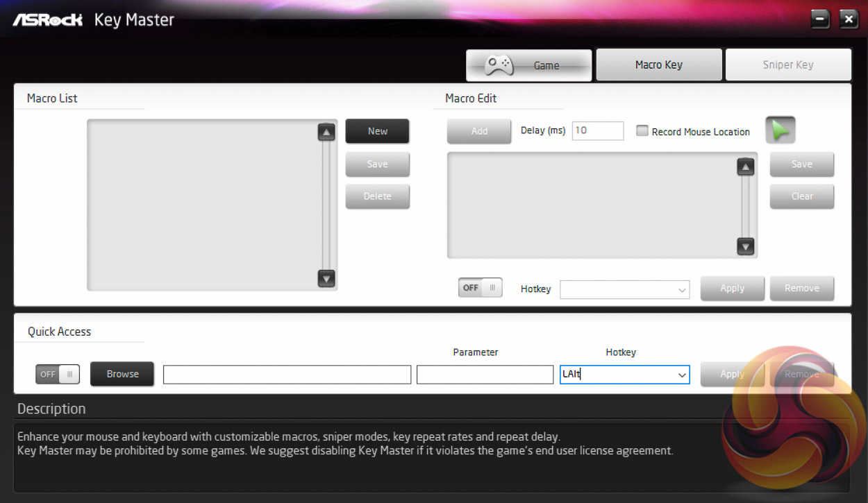The image size is (868, 503).
Task: Minimize the Key Master window
Action: (x=820, y=19)
